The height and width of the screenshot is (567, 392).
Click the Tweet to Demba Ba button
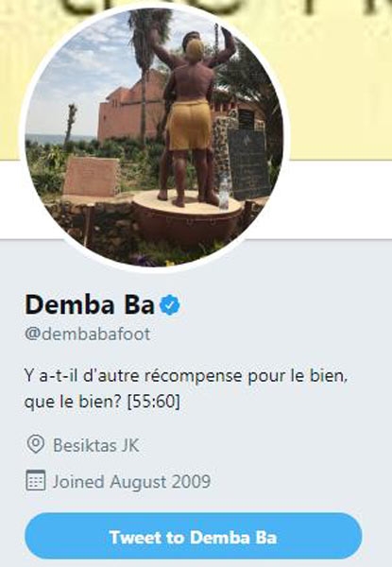(194, 537)
